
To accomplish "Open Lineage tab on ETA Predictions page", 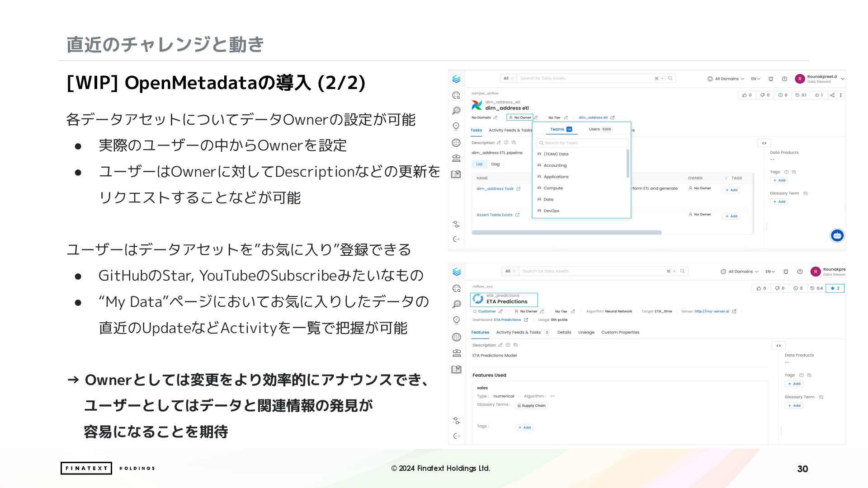I will coord(586,332).
